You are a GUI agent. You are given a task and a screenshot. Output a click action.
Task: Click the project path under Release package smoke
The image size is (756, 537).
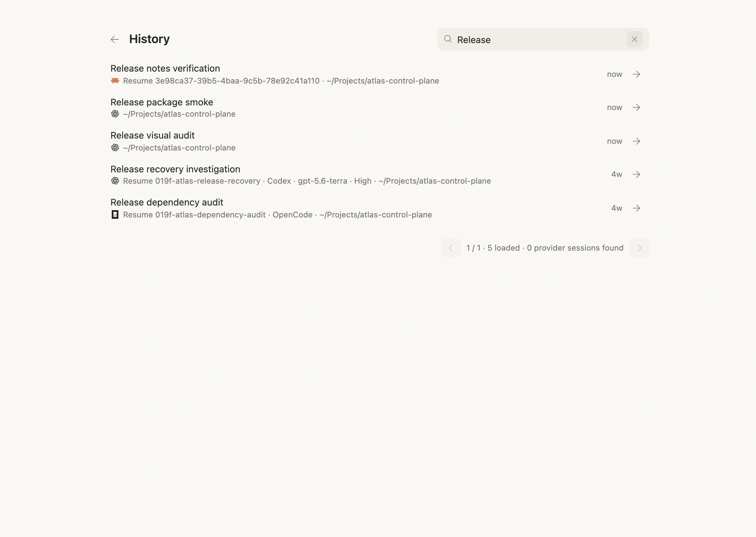(179, 114)
